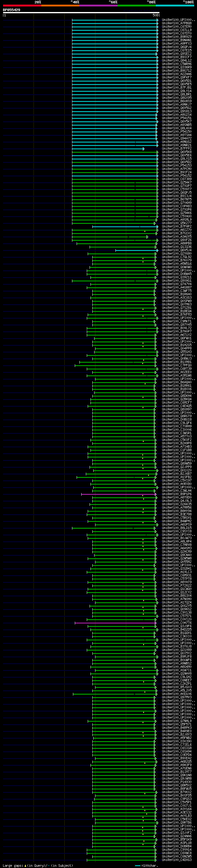197x868 pixels.
Task: Open hit UniRef100_Q6V5J4
Action: click(177, 250)
